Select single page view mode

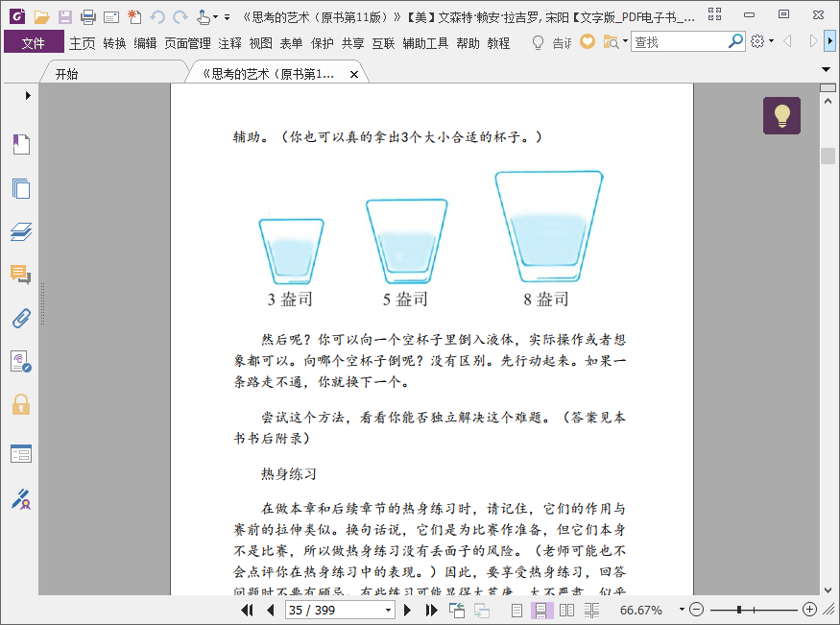[x=517, y=610]
